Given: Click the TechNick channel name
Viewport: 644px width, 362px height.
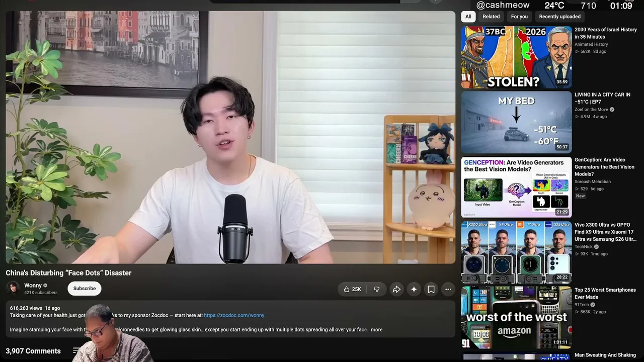Looking at the screenshot, I should [584, 247].
